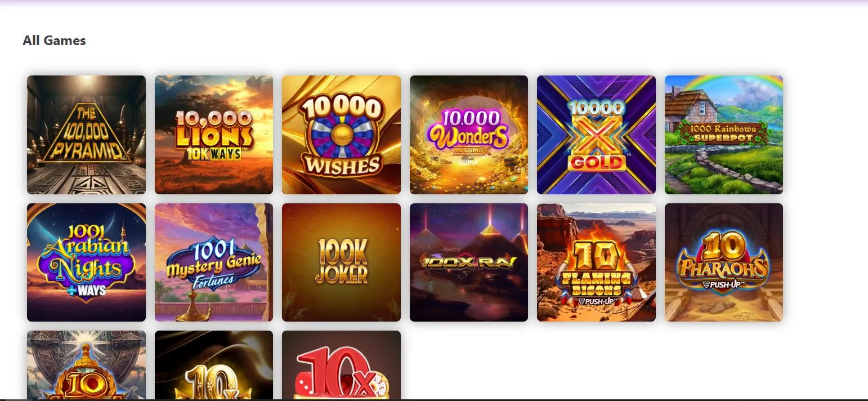Click the spinning wheel in 10,000 Wishes

point(342,133)
